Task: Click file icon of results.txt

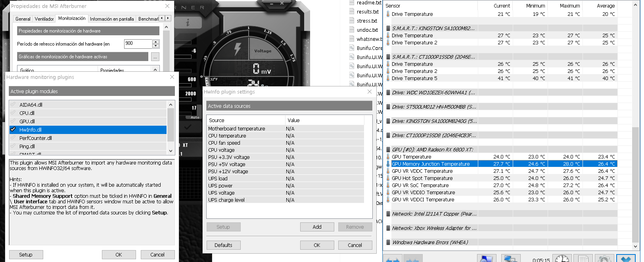Action: coord(352,11)
